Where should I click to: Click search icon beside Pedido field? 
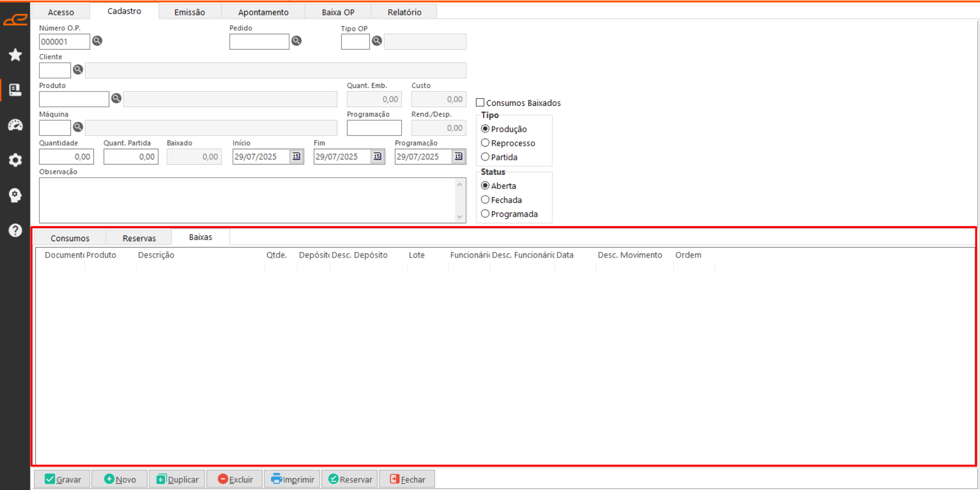(x=296, y=41)
